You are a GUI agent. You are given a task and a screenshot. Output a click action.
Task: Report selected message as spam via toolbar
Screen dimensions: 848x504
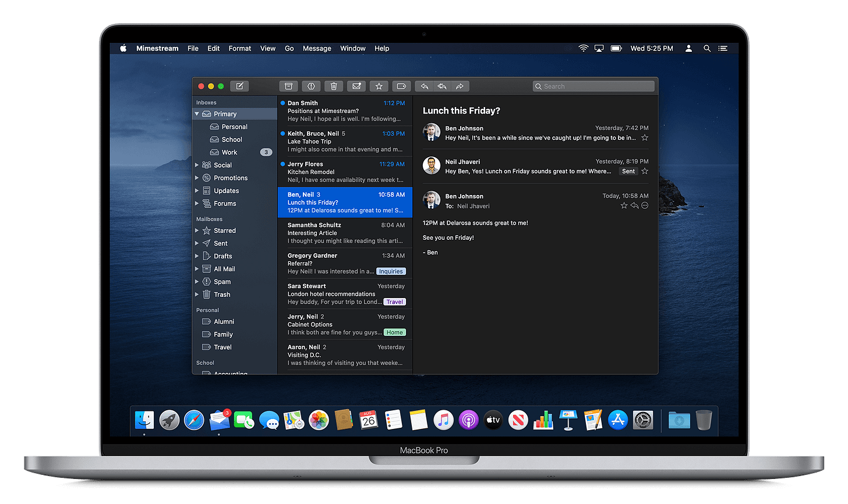coord(311,86)
